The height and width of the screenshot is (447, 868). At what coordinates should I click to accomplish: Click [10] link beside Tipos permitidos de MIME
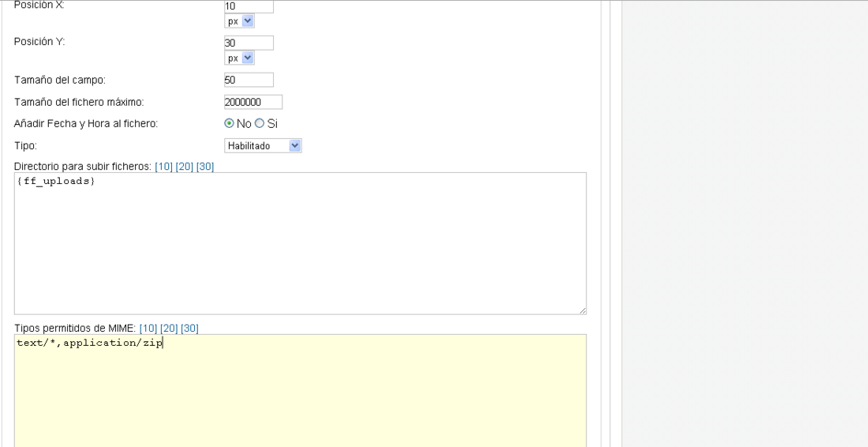[148, 329]
